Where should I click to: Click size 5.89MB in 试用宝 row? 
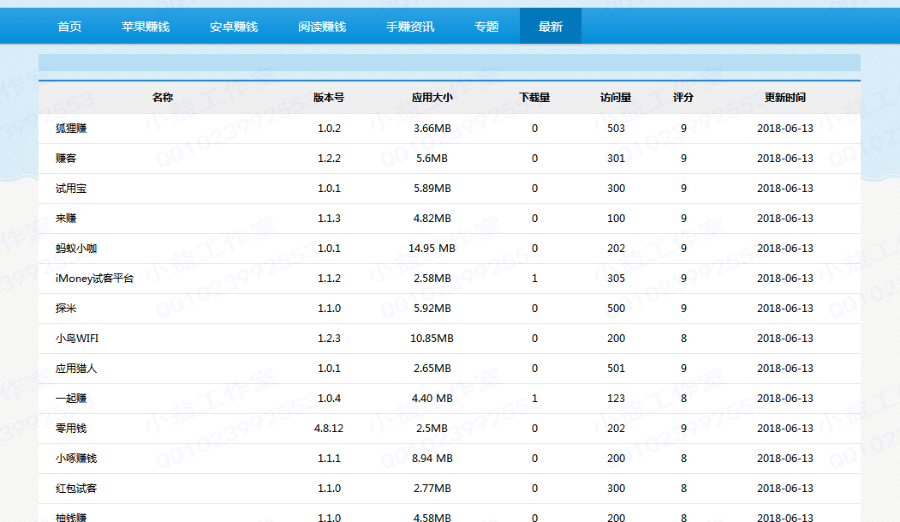tap(432, 188)
